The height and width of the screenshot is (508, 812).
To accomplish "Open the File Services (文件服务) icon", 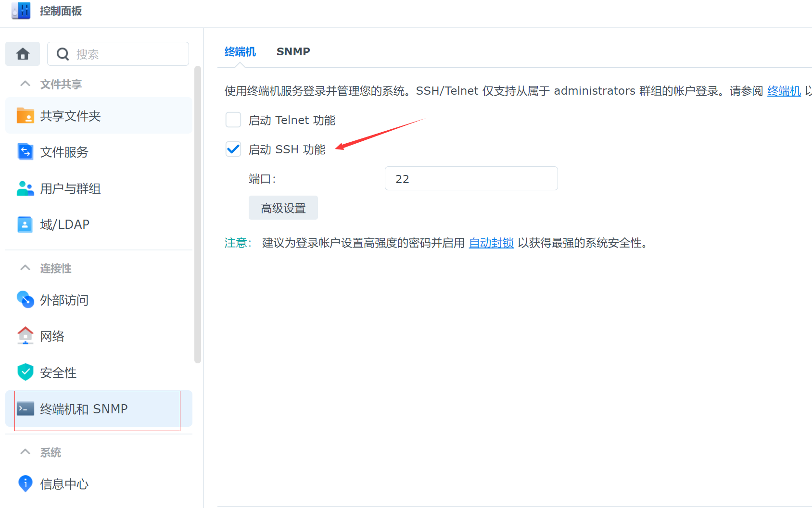I will coord(25,152).
